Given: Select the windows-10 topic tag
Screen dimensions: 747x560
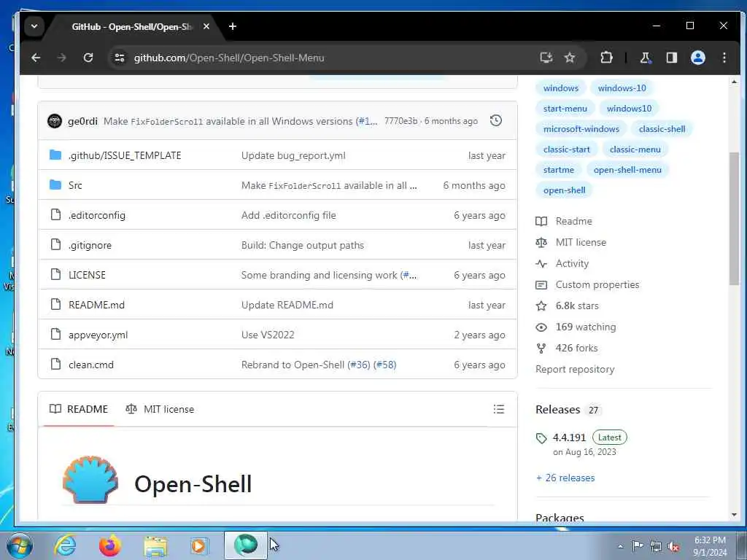Looking at the screenshot, I should (622, 88).
